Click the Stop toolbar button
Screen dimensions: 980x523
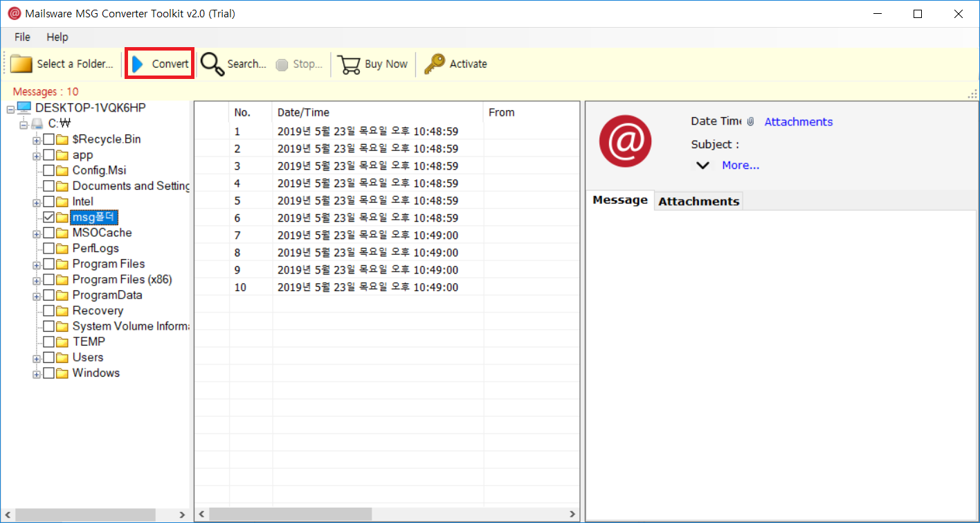pyautogui.click(x=299, y=64)
